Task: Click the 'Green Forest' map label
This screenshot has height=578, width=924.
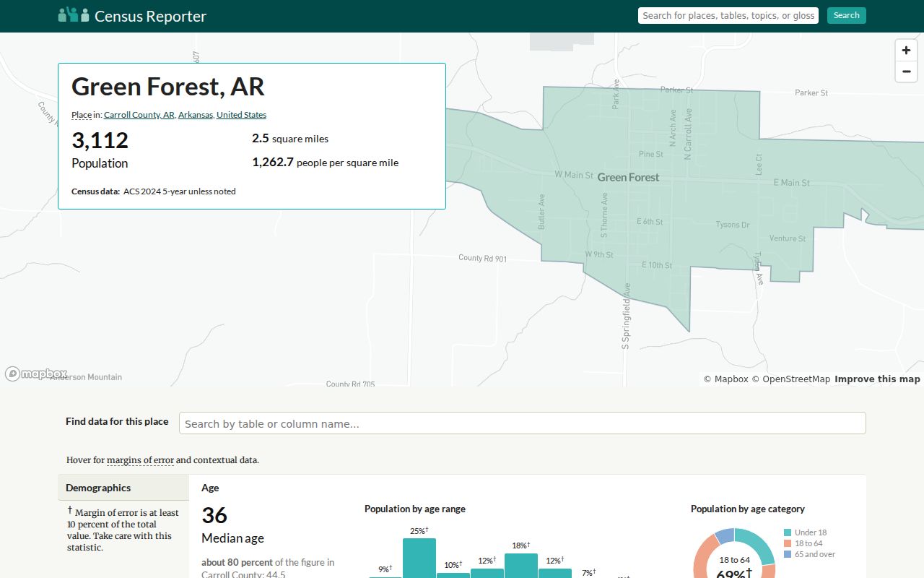Action: click(628, 177)
